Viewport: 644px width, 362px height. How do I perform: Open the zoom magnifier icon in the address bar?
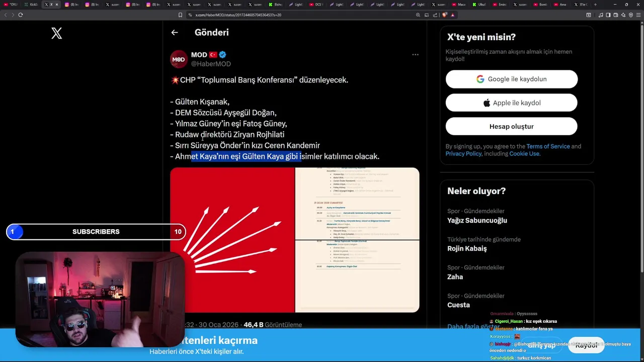point(418,15)
